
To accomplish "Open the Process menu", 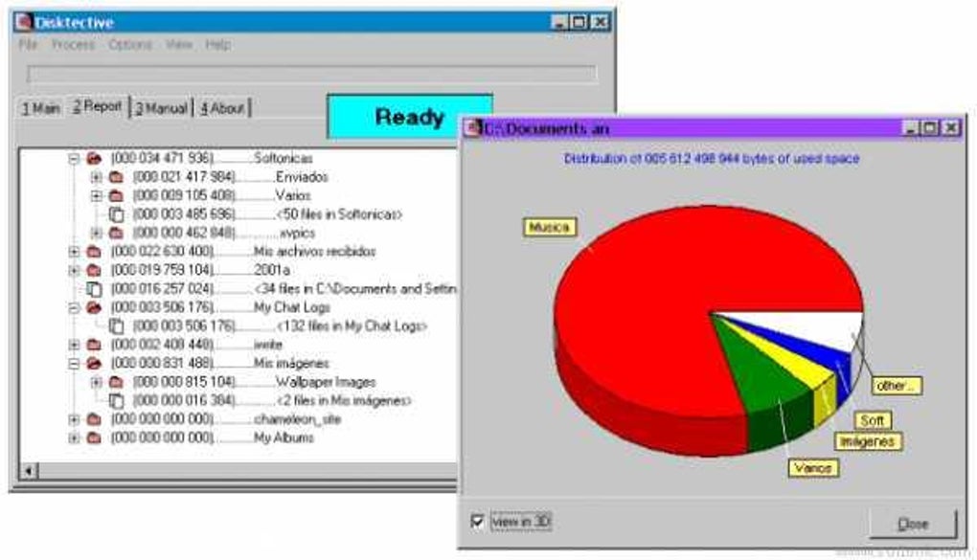I will [73, 44].
